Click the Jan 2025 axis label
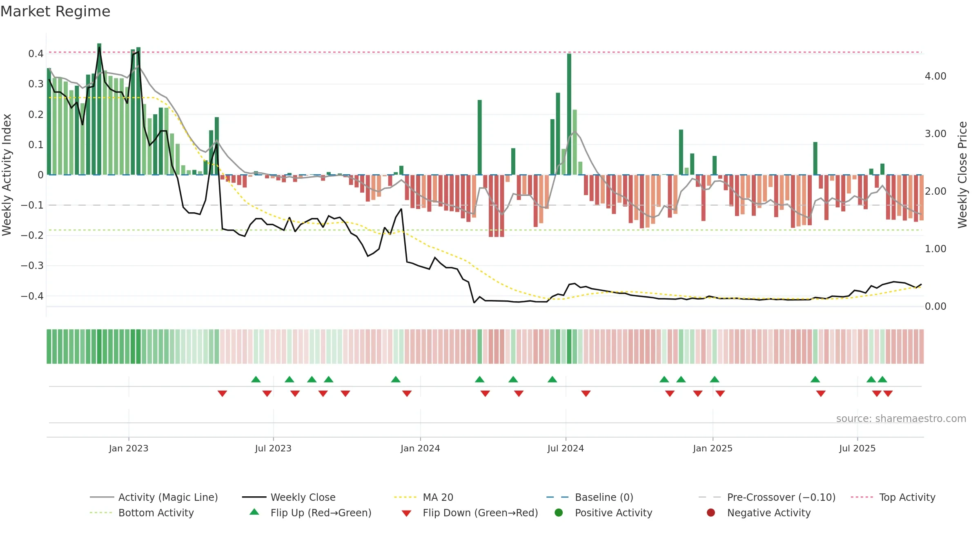Image resolution: width=980 pixels, height=551 pixels. 713,448
